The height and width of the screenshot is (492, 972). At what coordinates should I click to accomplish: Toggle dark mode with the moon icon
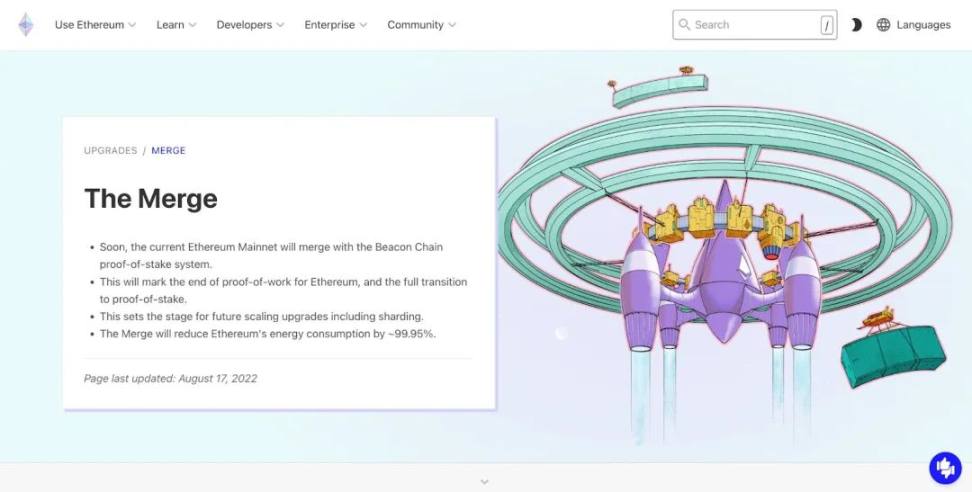click(x=856, y=25)
